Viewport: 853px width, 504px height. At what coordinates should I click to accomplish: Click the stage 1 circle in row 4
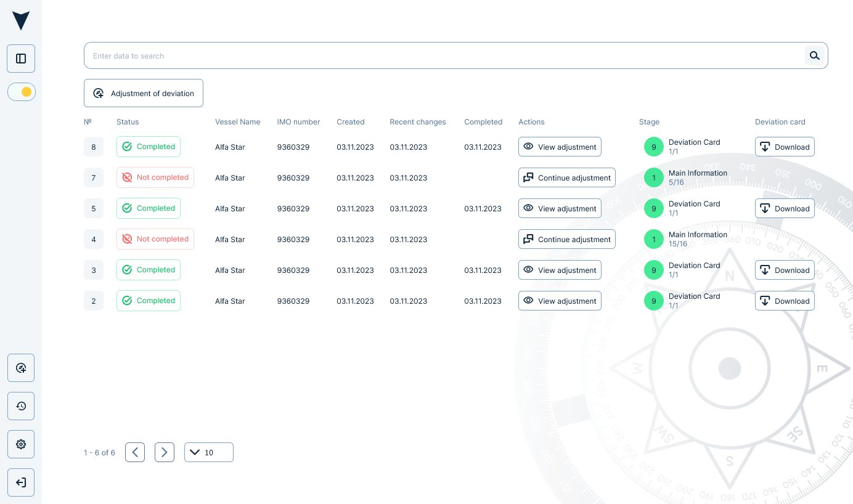[x=654, y=239]
